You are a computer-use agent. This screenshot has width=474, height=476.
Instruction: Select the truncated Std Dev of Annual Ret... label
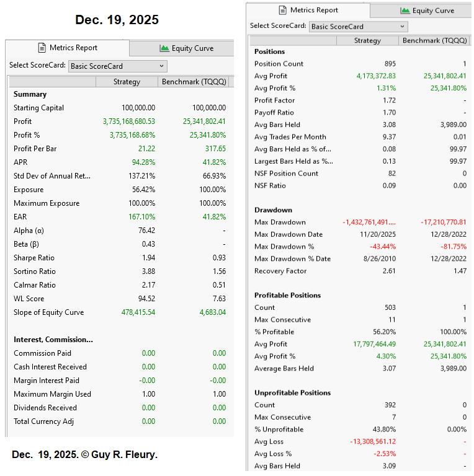coord(52,176)
